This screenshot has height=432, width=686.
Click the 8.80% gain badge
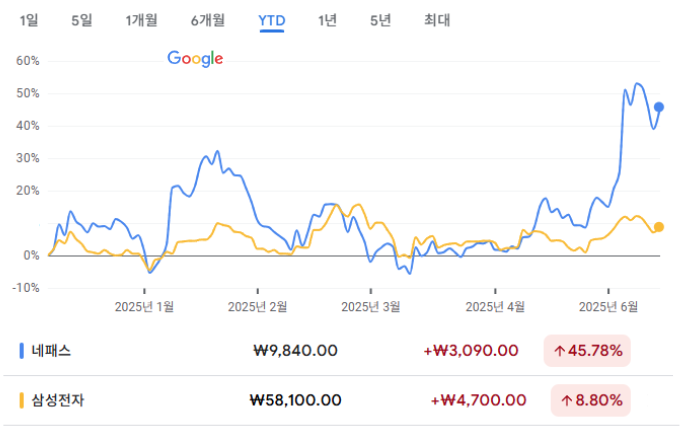[x=591, y=400]
